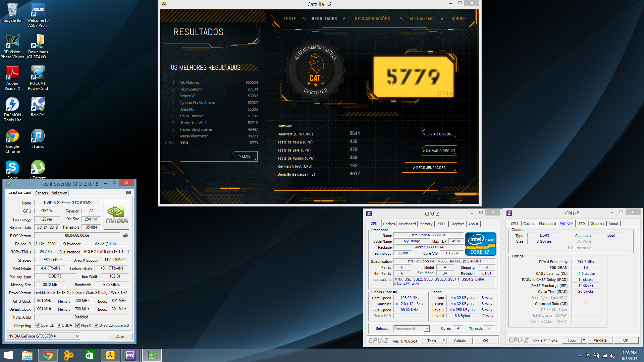Screen dimensions: 644x362
Task: Click the 5779 score panel
Action: pos(413,76)
